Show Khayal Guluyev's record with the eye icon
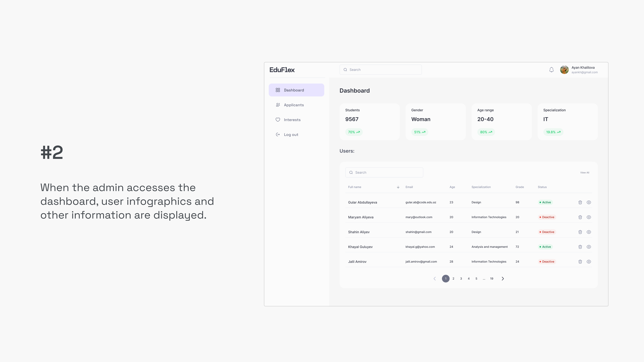644x362 pixels. tap(589, 247)
